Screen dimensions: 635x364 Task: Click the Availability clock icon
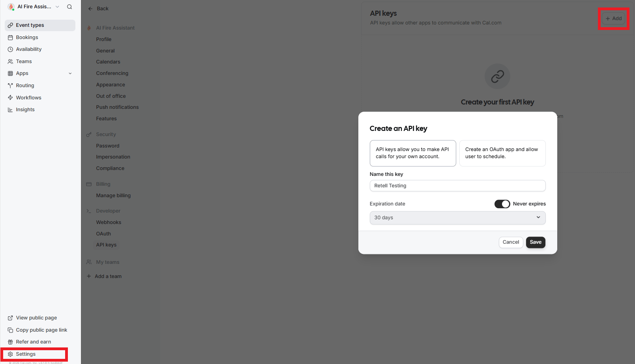(x=10, y=49)
